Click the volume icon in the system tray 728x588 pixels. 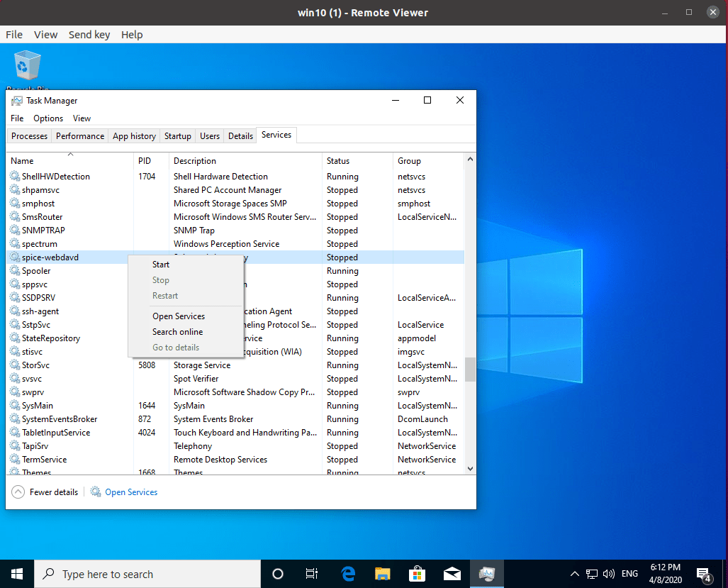[x=608, y=574]
